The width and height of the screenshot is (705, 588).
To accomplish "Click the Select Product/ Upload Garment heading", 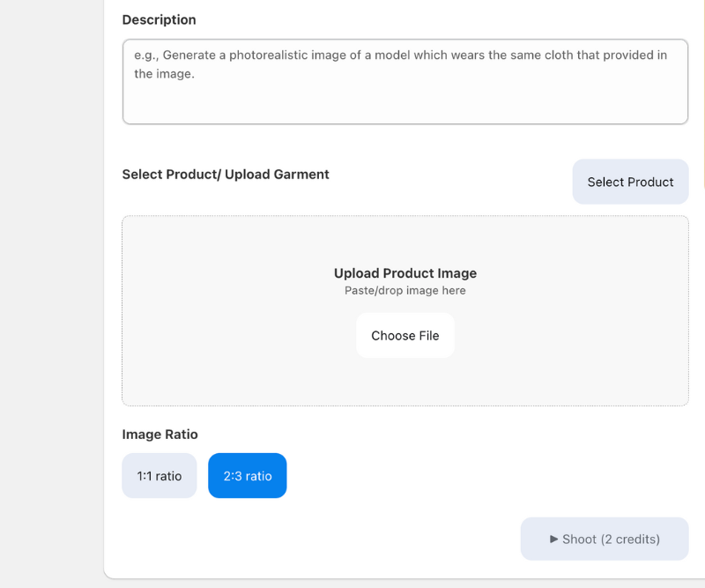I will pyautogui.click(x=226, y=175).
